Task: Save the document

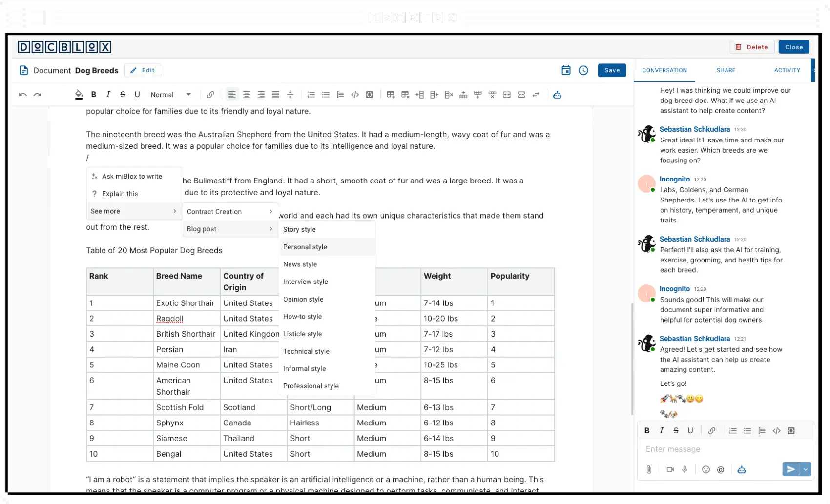Action: 612,70
